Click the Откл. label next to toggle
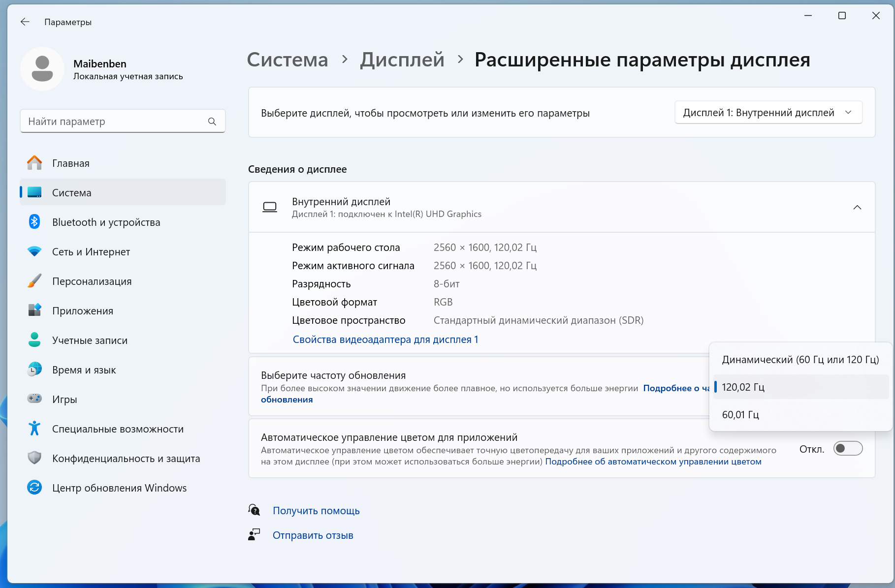Screen dimensions: 895x588 coord(812,449)
